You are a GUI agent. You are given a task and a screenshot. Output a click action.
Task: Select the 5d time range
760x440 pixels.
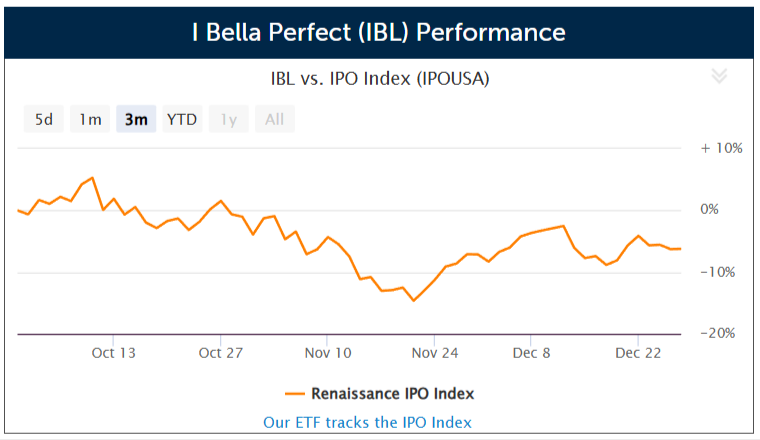[44, 119]
